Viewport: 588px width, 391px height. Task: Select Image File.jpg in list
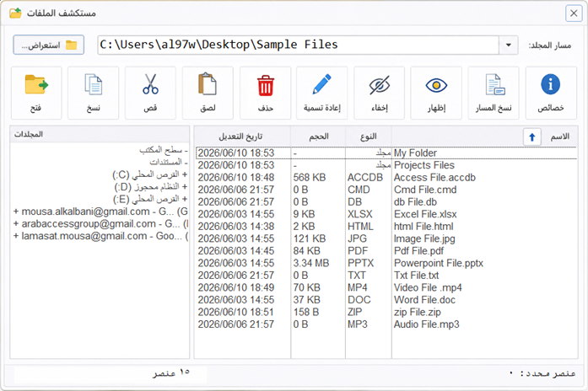coord(386,238)
